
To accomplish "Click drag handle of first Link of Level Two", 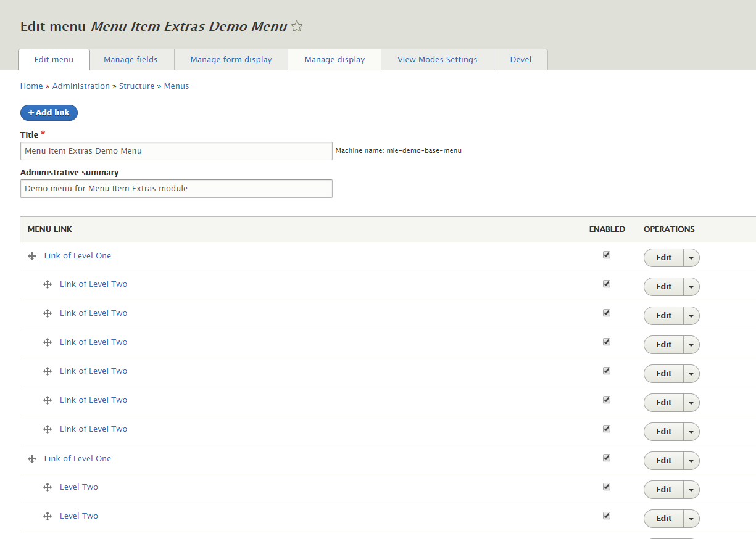I will [x=48, y=284].
